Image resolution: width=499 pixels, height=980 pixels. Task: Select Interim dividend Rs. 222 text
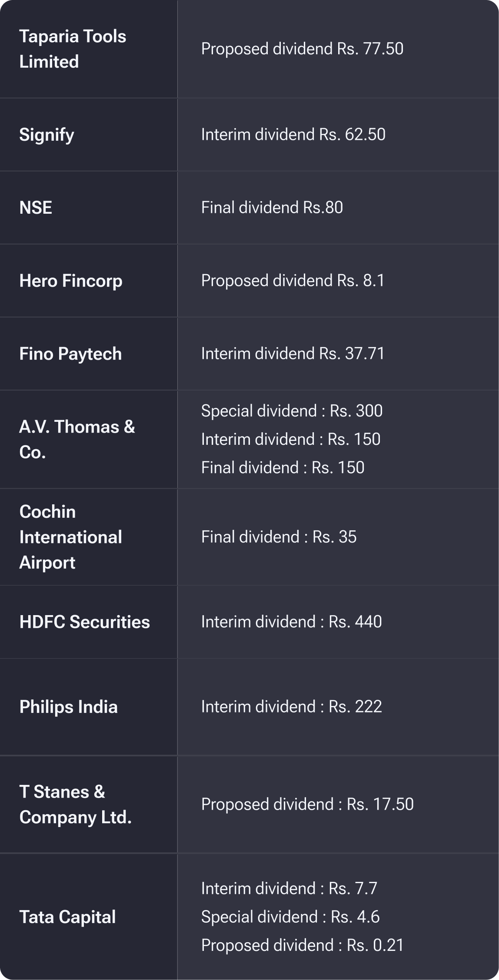coord(291,707)
